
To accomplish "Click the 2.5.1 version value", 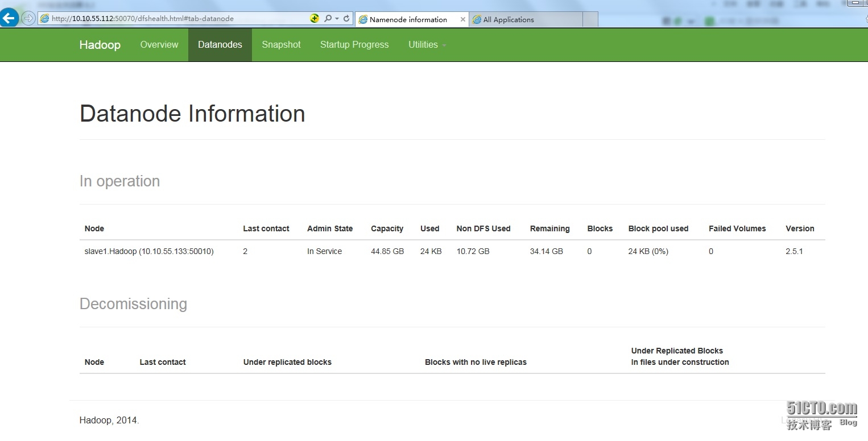I will 794,251.
